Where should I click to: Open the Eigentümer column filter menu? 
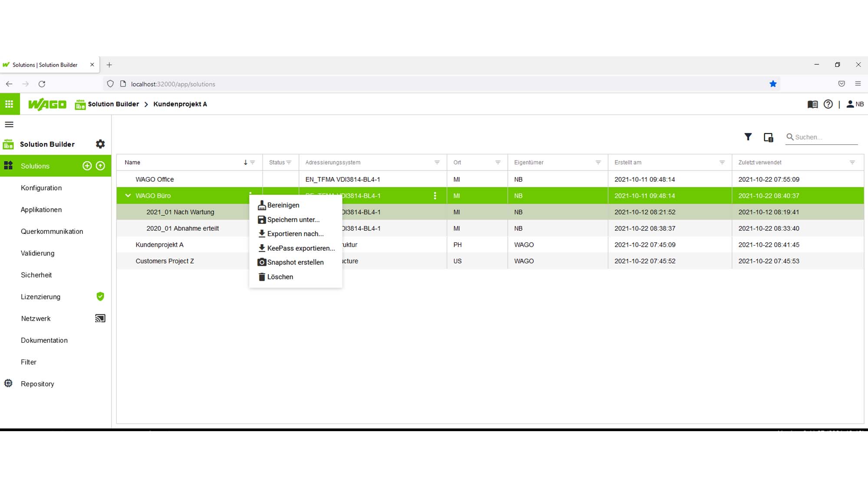tap(598, 162)
